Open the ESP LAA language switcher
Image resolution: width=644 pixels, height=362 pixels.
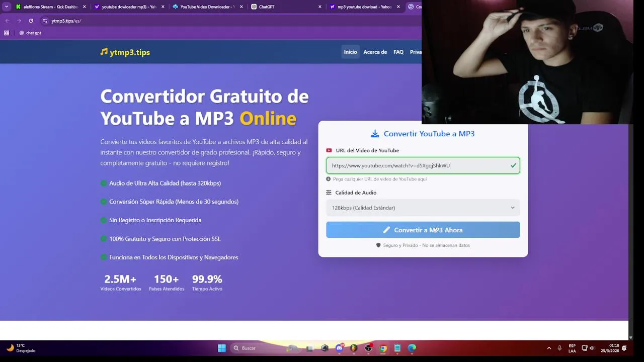pos(572,348)
